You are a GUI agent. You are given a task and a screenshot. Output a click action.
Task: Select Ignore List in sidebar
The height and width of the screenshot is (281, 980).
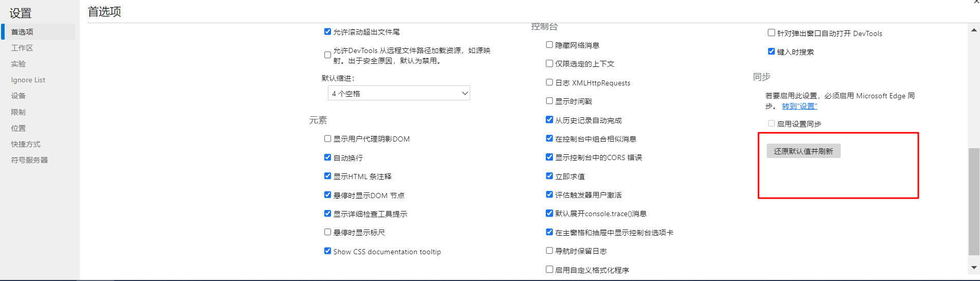(x=28, y=80)
